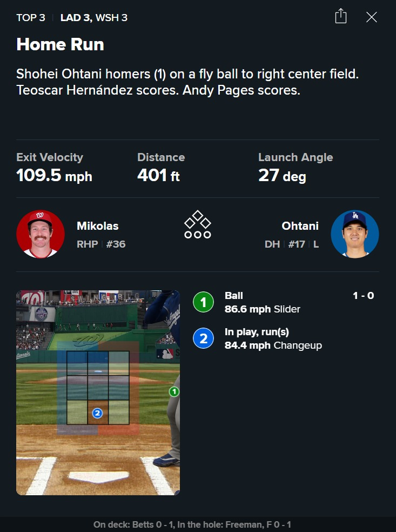Click the Ohtani batter headshot
The image size is (396, 532).
pyautogui.click(x=355, y=234)
